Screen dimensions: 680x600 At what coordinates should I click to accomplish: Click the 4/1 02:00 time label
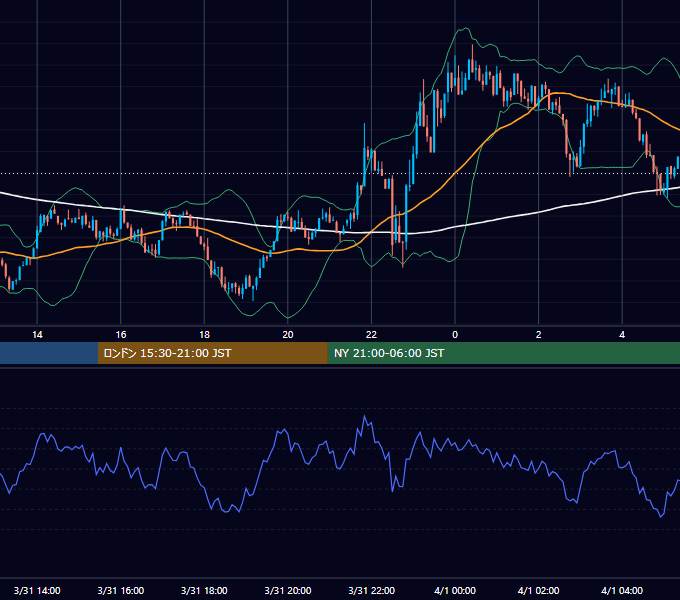click(x=538, y=591)
